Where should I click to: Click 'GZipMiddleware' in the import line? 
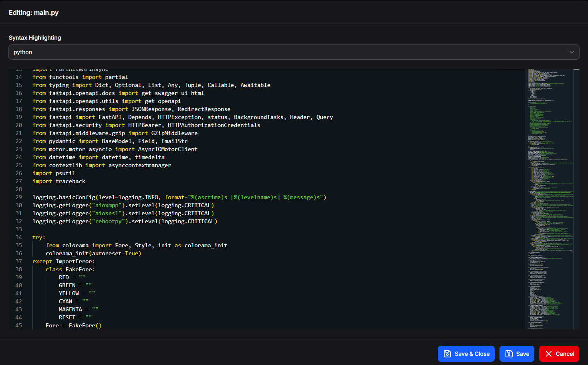[x=174, y=133]
